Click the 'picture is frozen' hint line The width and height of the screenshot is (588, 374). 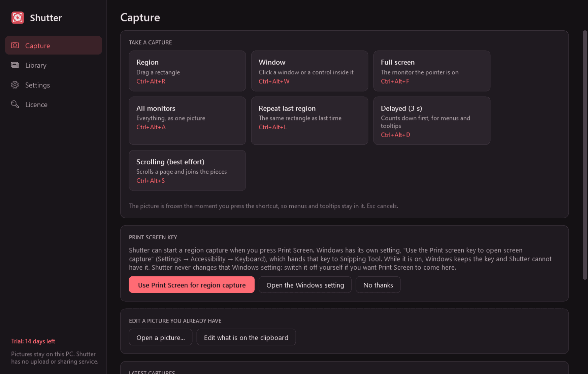pos(263,206)
